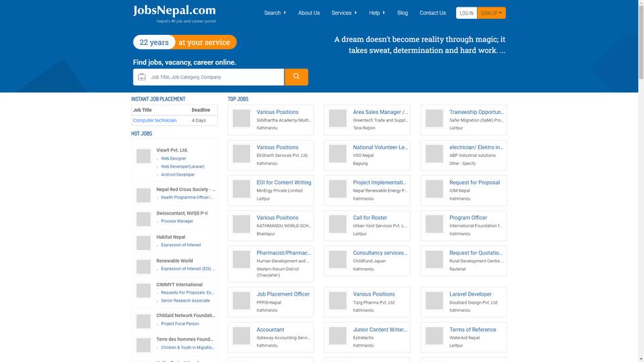The image size is (644, 362).
Task: Click Call for Roster logo thumbnail
Action: [x=337, y=224]
